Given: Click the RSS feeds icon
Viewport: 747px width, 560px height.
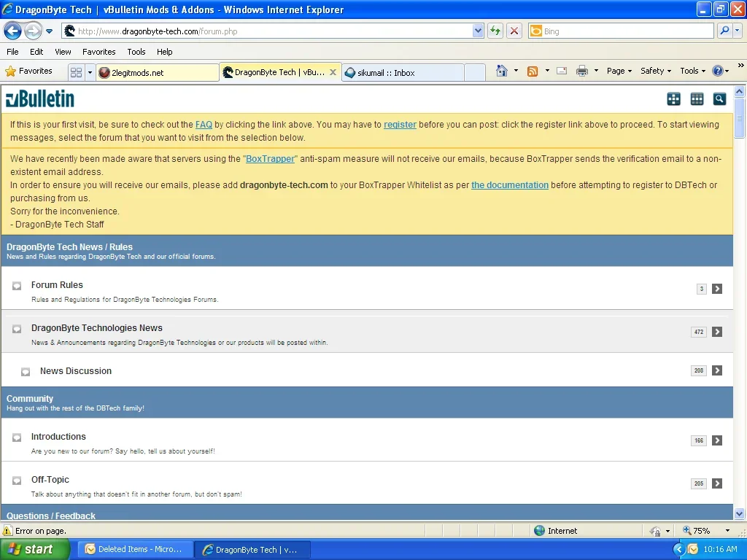Looking at the screenshot, I should pos(532,71).
